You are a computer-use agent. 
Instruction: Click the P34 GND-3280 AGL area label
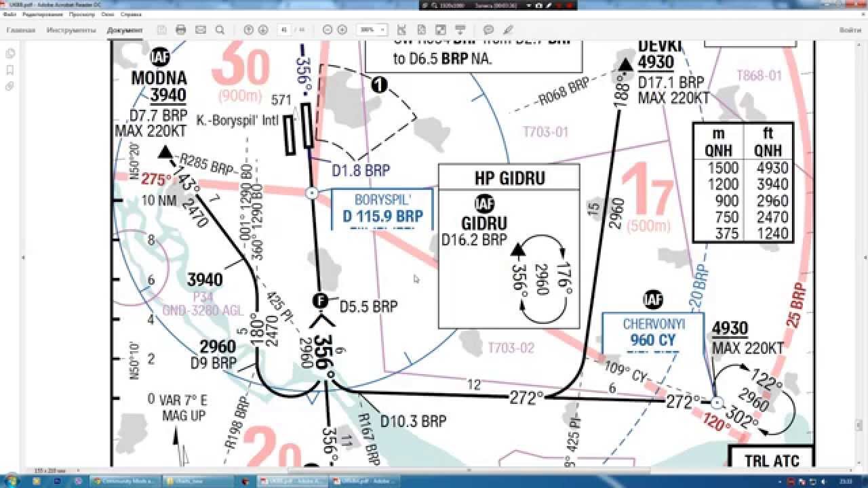(203, 304)
